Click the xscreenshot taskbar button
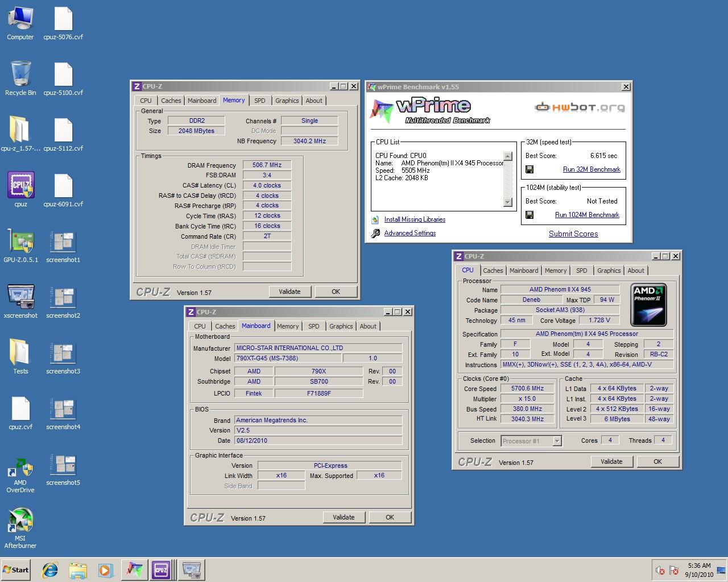The width and height of the screenshot is (728, 582). coord(191,569)
